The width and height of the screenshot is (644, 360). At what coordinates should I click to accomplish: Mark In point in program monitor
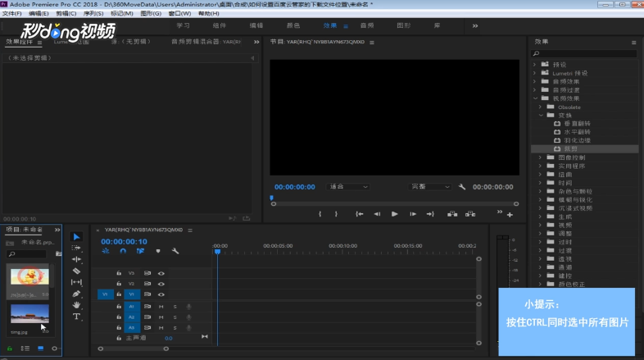point(320,214)
